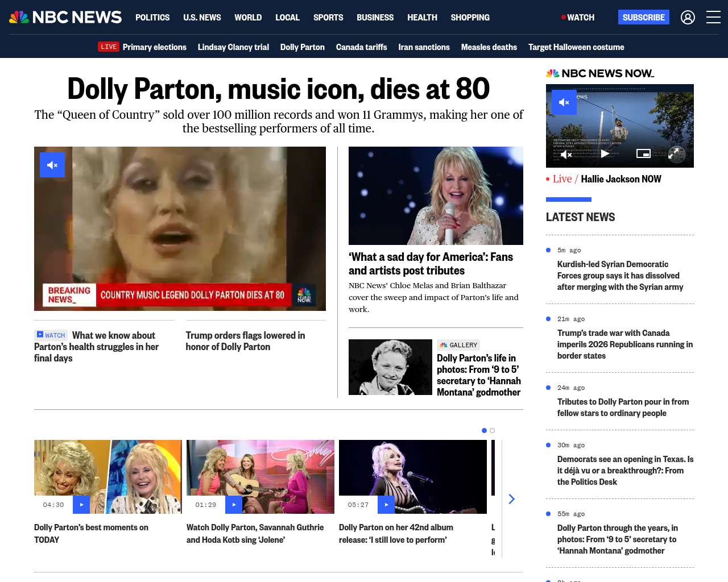Image resolution: width=728 pixels, height=582 pixels.
Task: Click the Watch live link in header
Action: point(578,18)
